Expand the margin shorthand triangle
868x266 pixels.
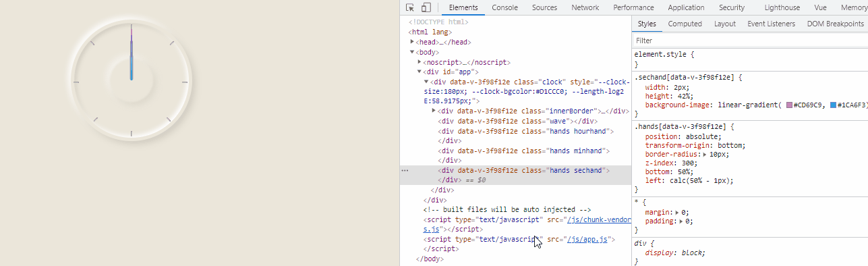tap(677, 213)
